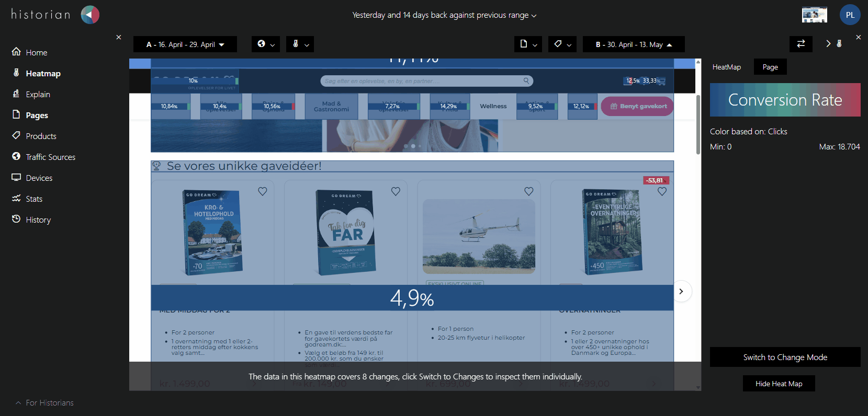Collapse the right panel with thermometer arrow
Image resolution: width=868 pixels, height=416 pixels.
pos(833,44)
